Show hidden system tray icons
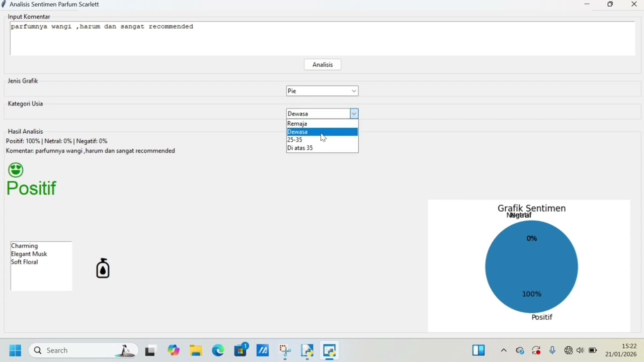Screen dimensions: 644x362 pos(504,351)
